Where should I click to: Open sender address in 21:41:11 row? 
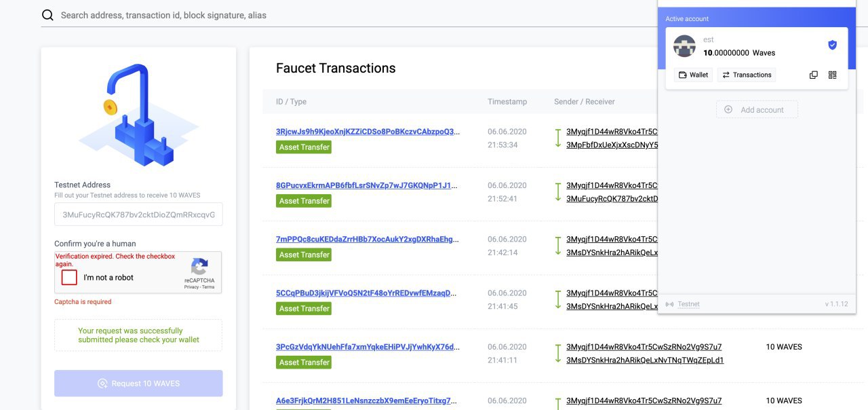(644, 347)
